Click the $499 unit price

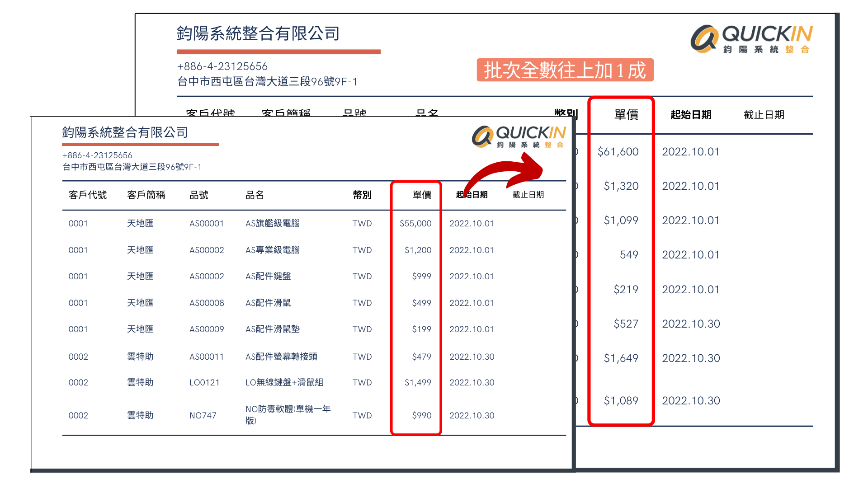tap(422, 303)
